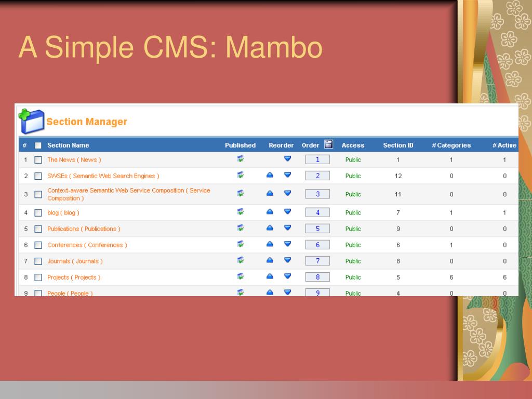Viewport: 532px width, 399px height.
Task: Check the box for Conferences section
Action: coord(38,245)
